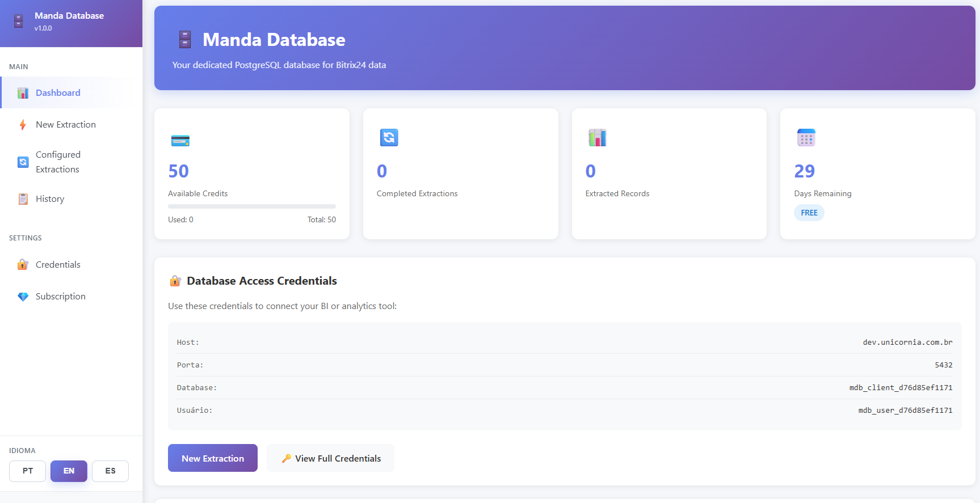
Task: Click View Full Credentials button
Action: coord(331,458)
